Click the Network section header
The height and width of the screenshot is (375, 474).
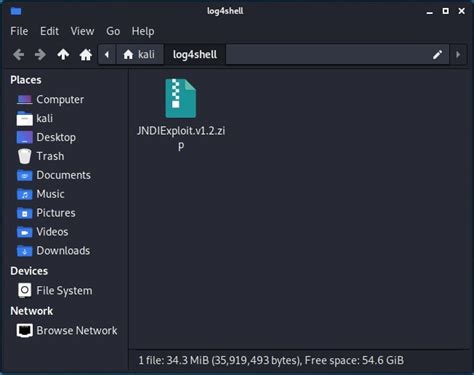(32, 311)
